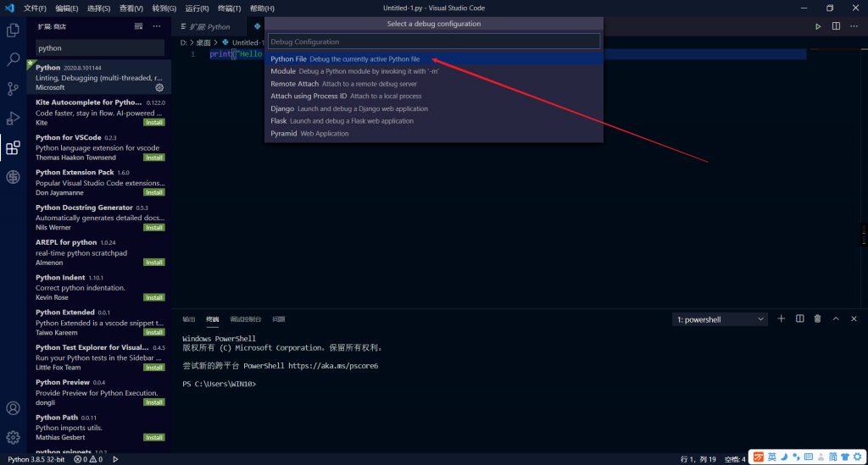Open the 文件(F) menu

(35, 8)
